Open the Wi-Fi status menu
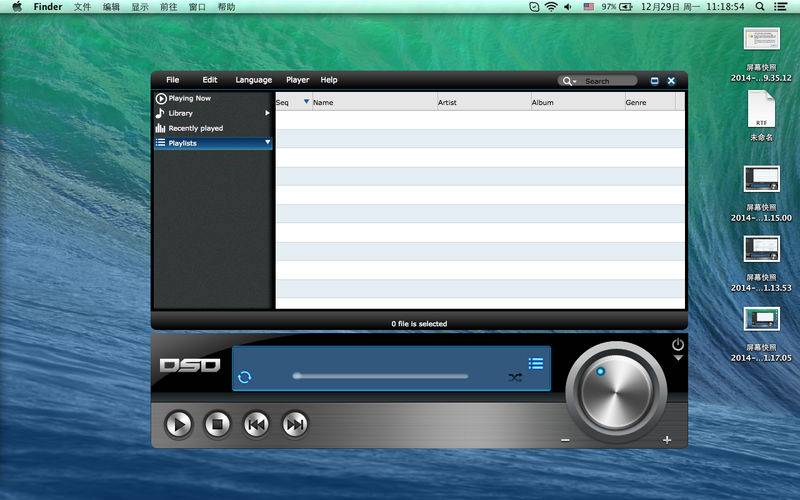 (551, 7)
